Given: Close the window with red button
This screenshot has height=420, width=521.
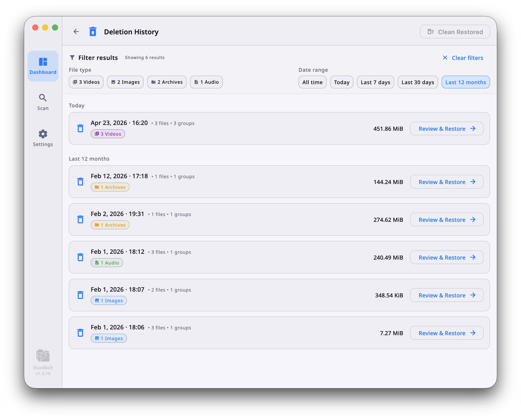Looking at the screenshot, I should pos(35,27).
